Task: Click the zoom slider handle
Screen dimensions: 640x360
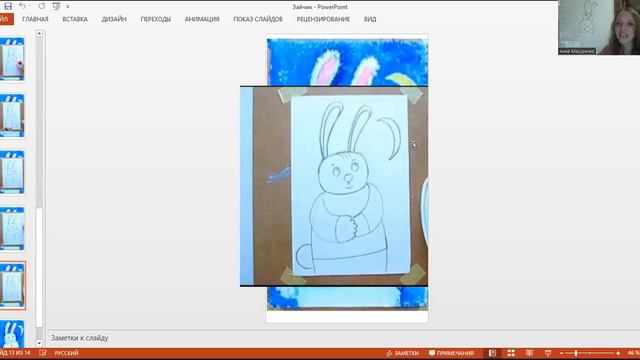Action: (x=576, y=353)
